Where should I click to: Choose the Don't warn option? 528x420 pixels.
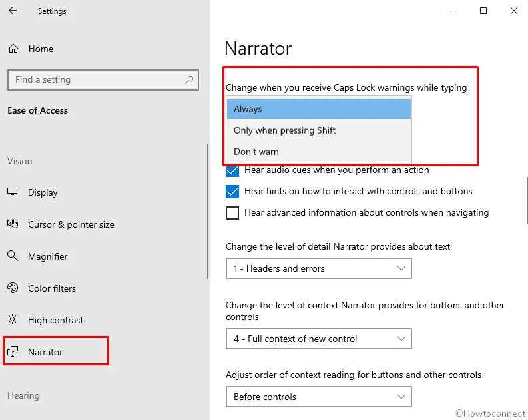tap(318, 152)
